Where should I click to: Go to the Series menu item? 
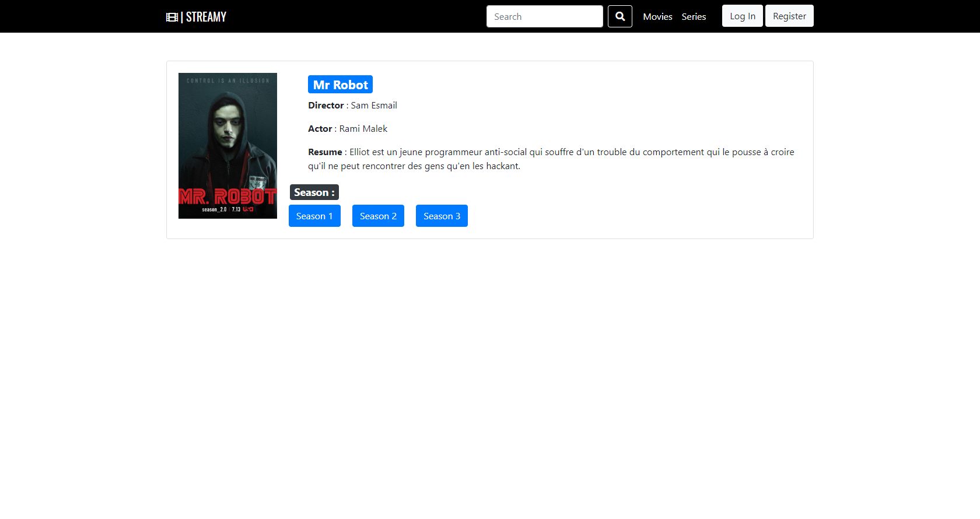694,16
